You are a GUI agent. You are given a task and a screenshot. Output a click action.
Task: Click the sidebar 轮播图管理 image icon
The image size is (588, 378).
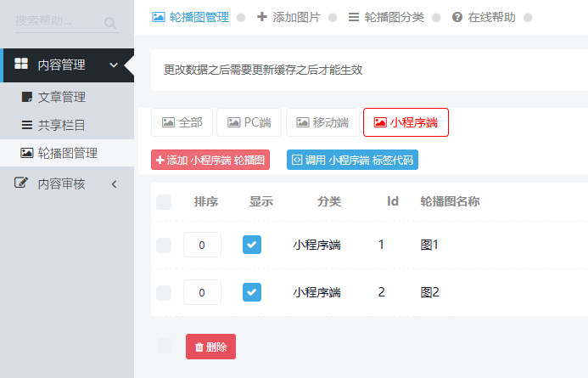click(x=26, y=153)
